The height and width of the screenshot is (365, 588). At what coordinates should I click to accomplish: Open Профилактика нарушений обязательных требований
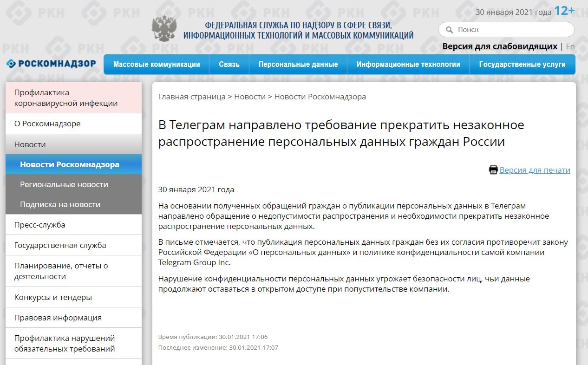(73, 343)
